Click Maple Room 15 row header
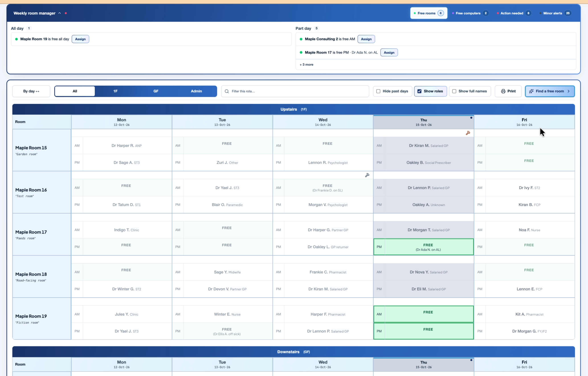The image size is (588, 376). (x=42, y=150)
